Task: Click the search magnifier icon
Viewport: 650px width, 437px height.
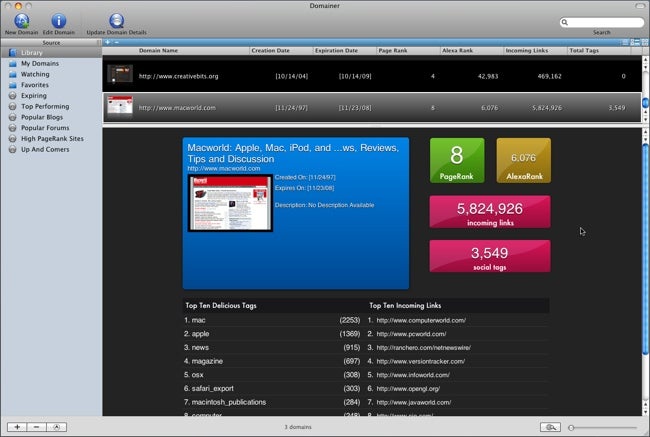Action: [x=565, y=22]
